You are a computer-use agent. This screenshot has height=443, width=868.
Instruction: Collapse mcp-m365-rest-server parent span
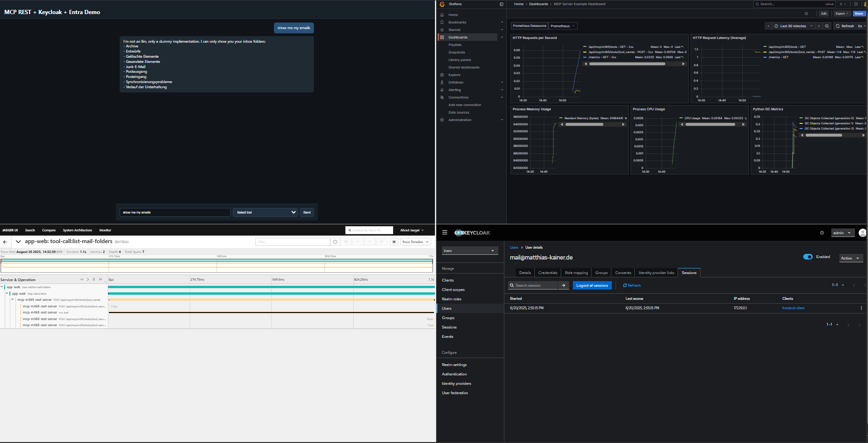(x=13, y=299)
